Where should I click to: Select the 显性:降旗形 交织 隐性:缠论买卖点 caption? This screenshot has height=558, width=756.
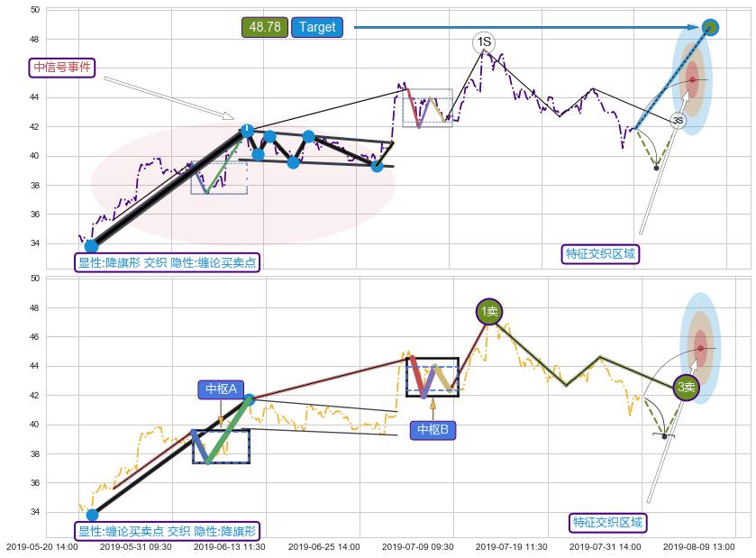[168, 263]
